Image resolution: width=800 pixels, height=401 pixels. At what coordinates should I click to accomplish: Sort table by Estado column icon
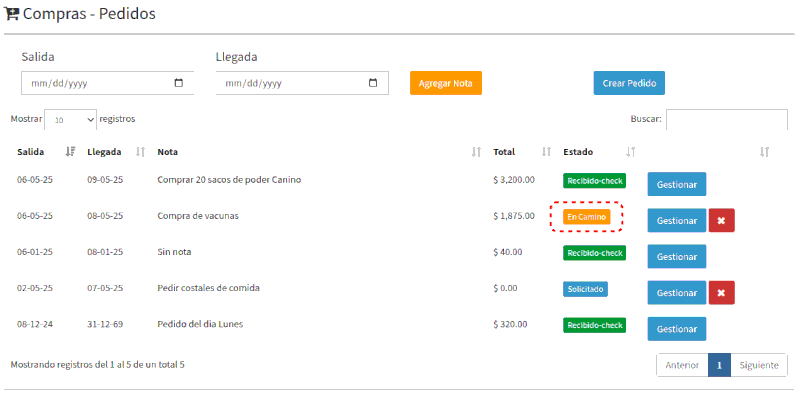[x=631, y=152]
